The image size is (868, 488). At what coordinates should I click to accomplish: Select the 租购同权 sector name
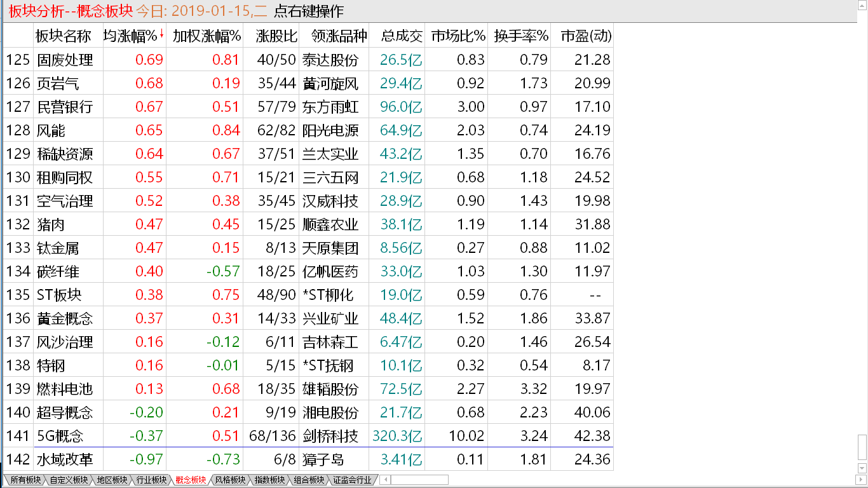click(65, 177)
